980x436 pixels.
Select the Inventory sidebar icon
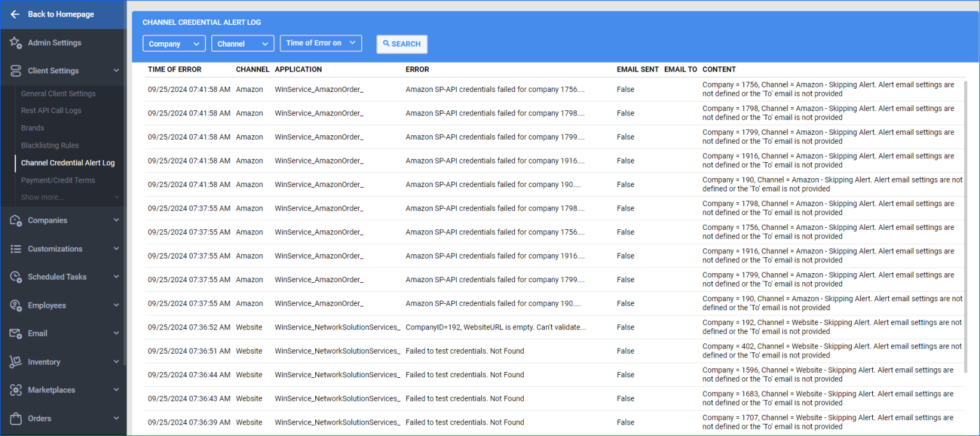[15, 362]
